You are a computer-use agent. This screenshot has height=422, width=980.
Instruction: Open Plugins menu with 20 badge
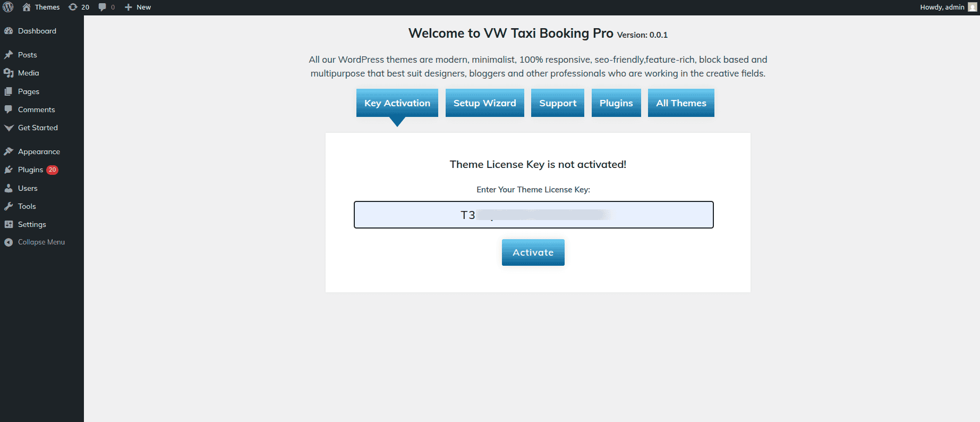point(30,170)
